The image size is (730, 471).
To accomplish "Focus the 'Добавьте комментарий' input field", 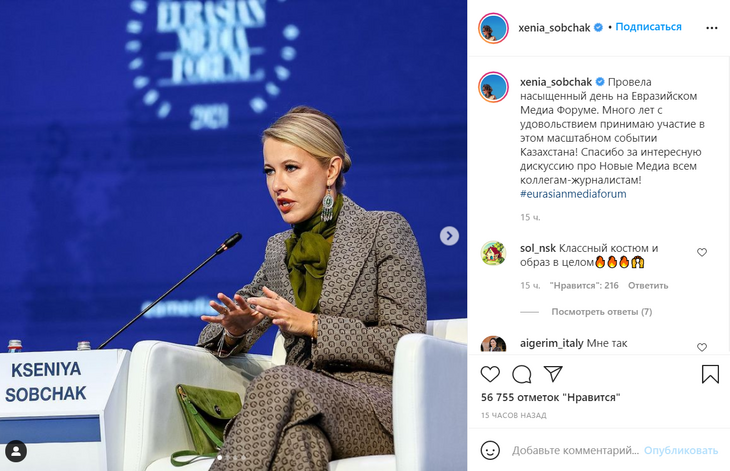I will [575, 451].
